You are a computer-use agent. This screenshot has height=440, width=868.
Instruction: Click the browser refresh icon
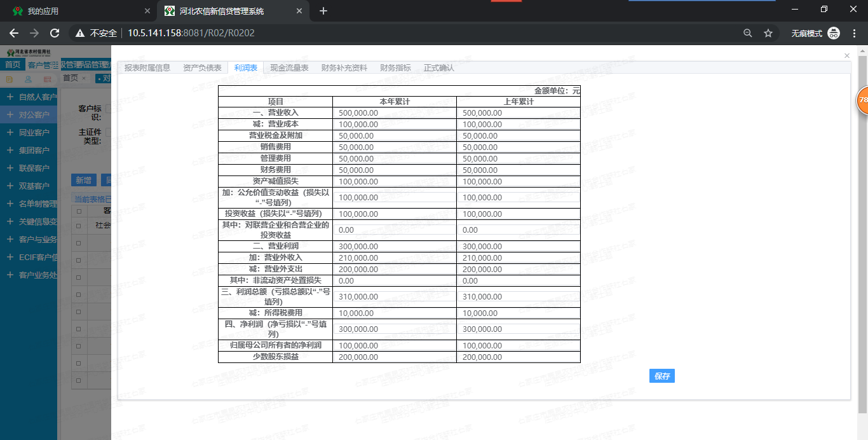54,32
